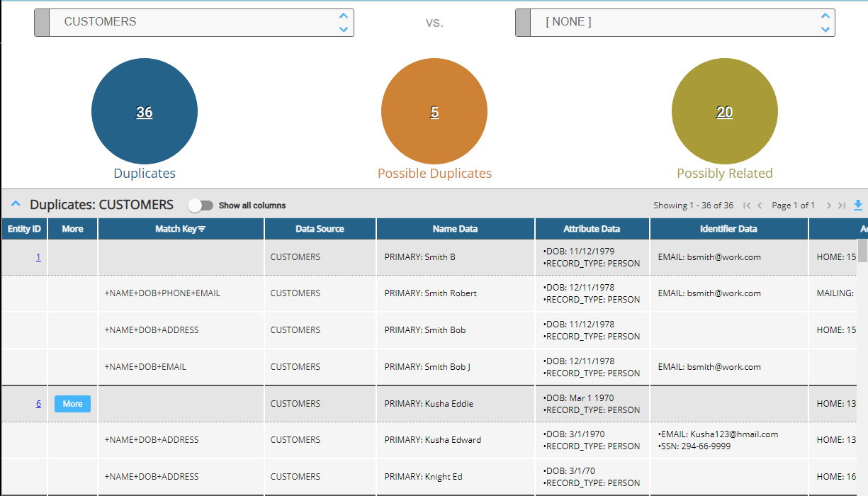Click the Name Data column header

coord(455,229)
